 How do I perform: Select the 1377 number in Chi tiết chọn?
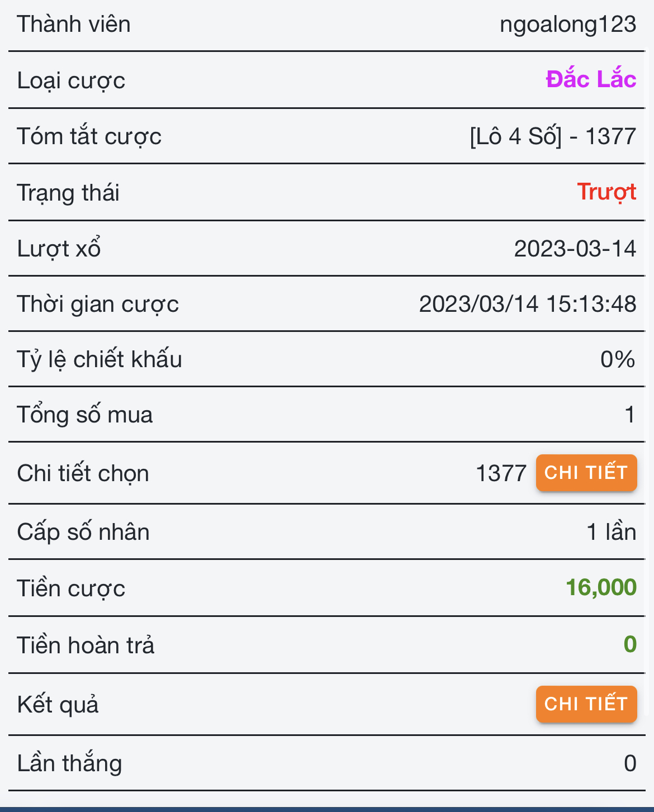click(501, 473)
